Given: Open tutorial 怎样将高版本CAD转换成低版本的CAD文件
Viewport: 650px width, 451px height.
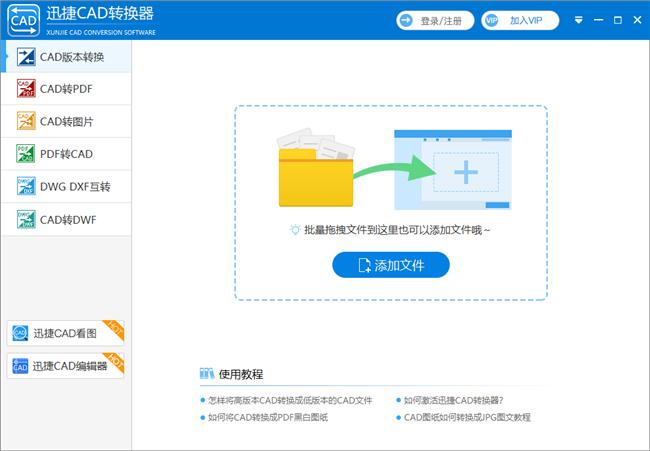Looking at the screenshot, I should coord(290,400).
